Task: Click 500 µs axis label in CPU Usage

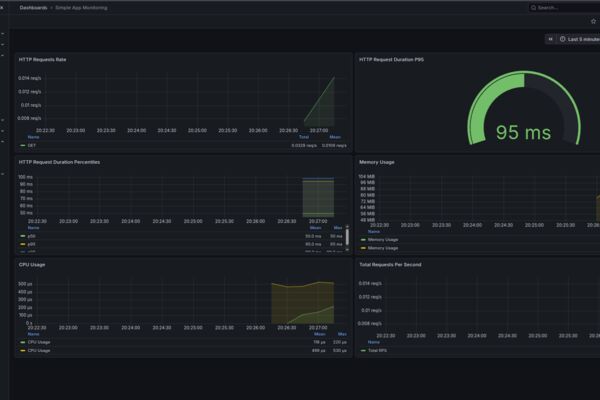Action: (25, 284)
